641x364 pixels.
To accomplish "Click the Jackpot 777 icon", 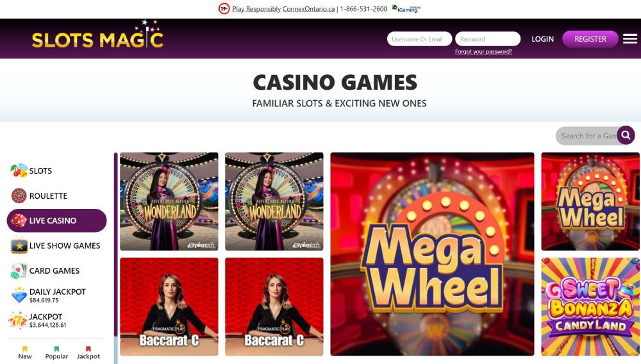I will click(x=17, y=320).
